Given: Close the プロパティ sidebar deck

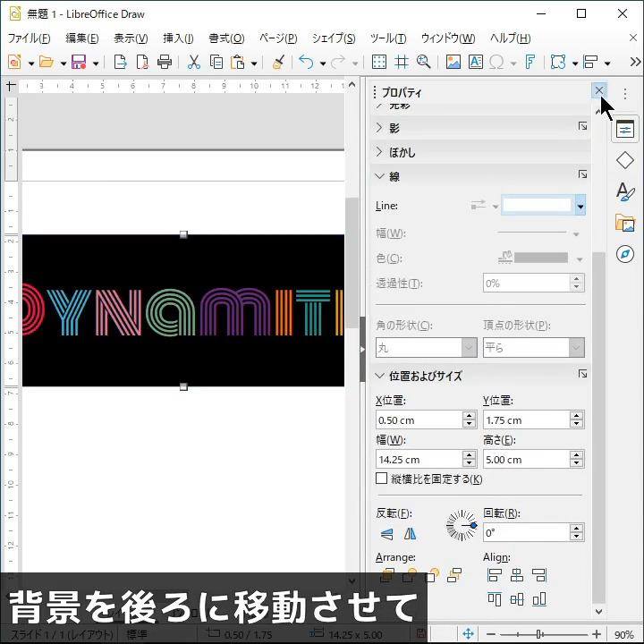Looking at the screenshot, I should 598,90.
